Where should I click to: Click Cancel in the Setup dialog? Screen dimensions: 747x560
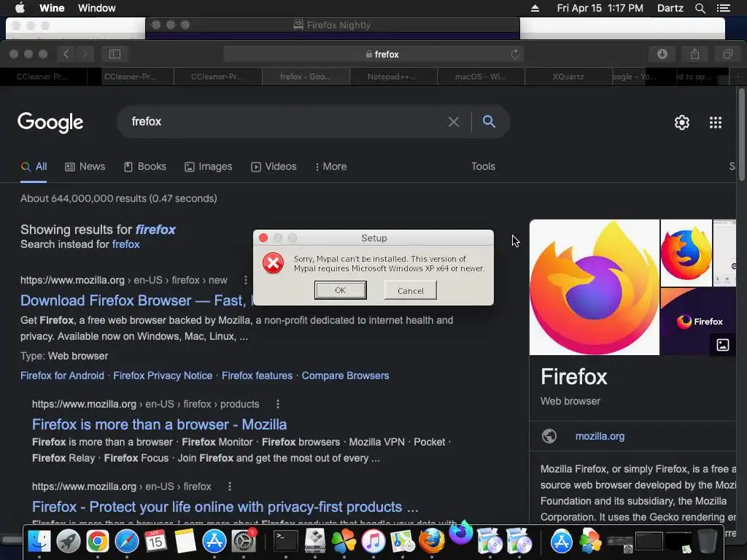tap(410, 290)
